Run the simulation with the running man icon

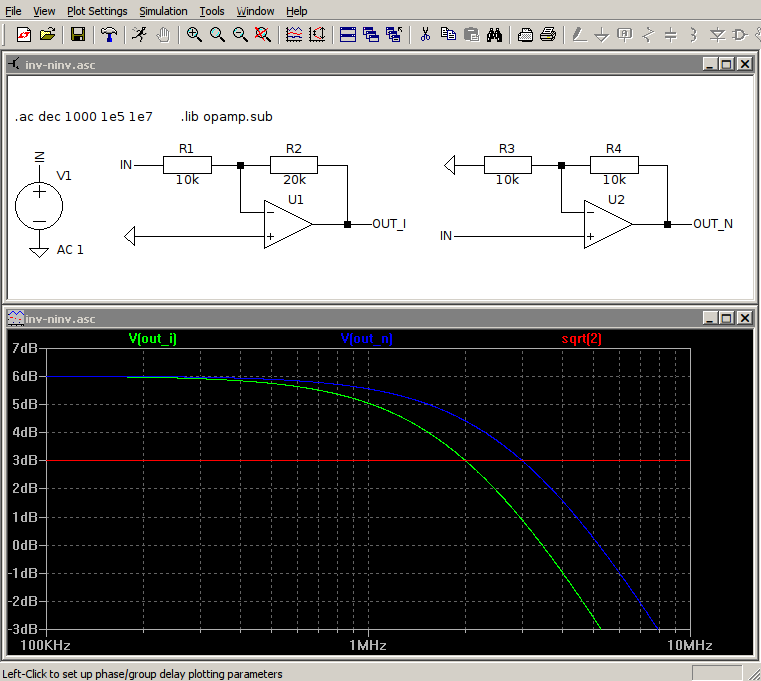(139, 34)
